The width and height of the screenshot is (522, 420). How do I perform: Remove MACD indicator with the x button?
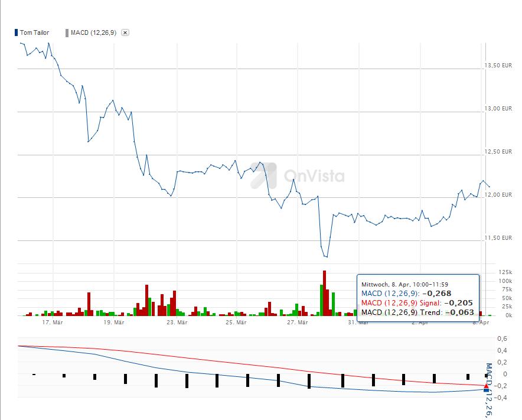click(125, 32)
